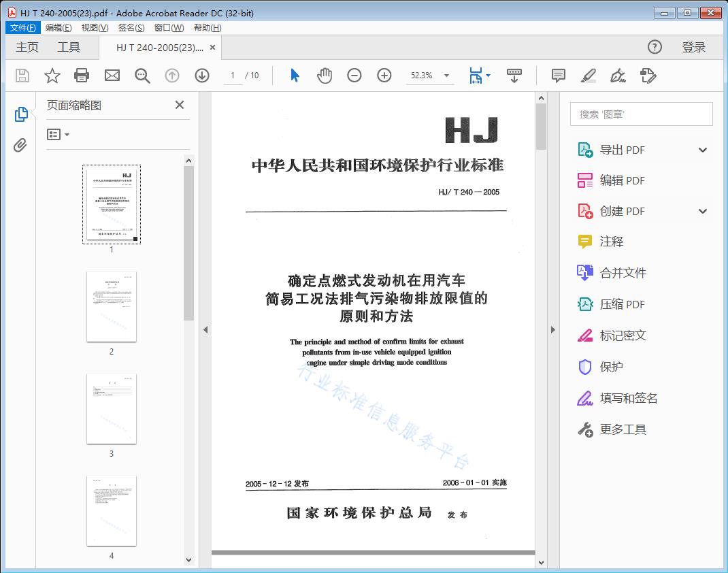The width and height of the screenshot is (728, 573).
Task: Select the arrow selection tool
Action: 295,76
